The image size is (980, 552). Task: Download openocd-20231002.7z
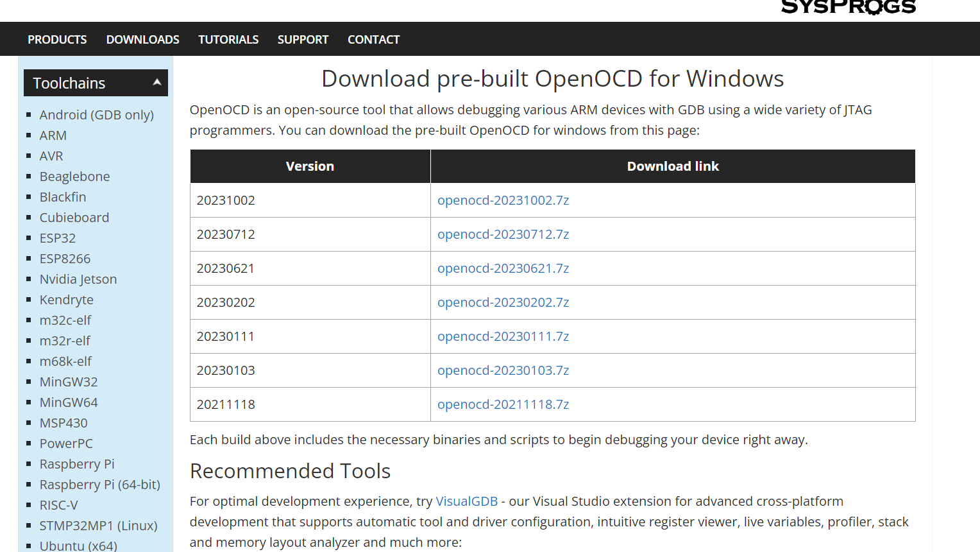[503, 200]
